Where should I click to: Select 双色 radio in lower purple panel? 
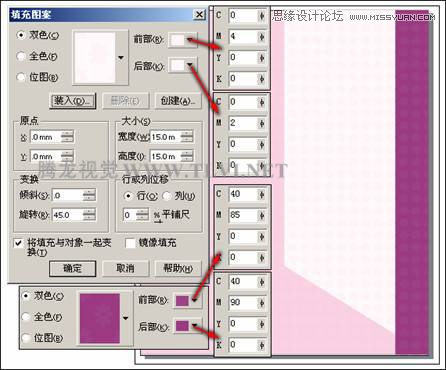(26, 296)
